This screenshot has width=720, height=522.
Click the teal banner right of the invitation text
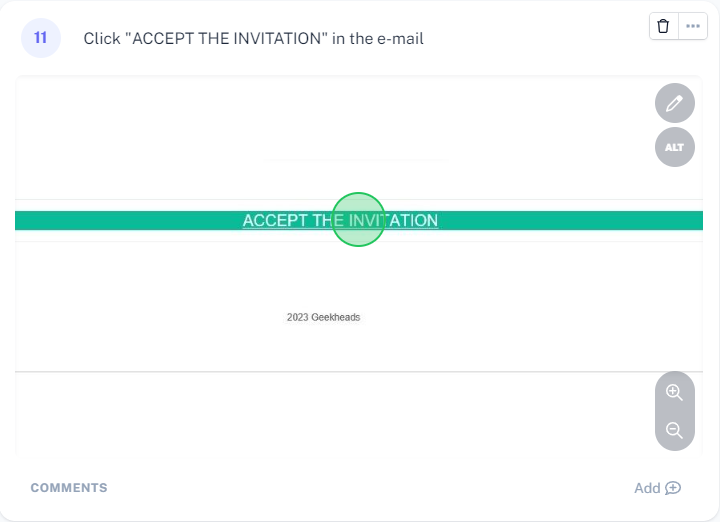[570, 221]
